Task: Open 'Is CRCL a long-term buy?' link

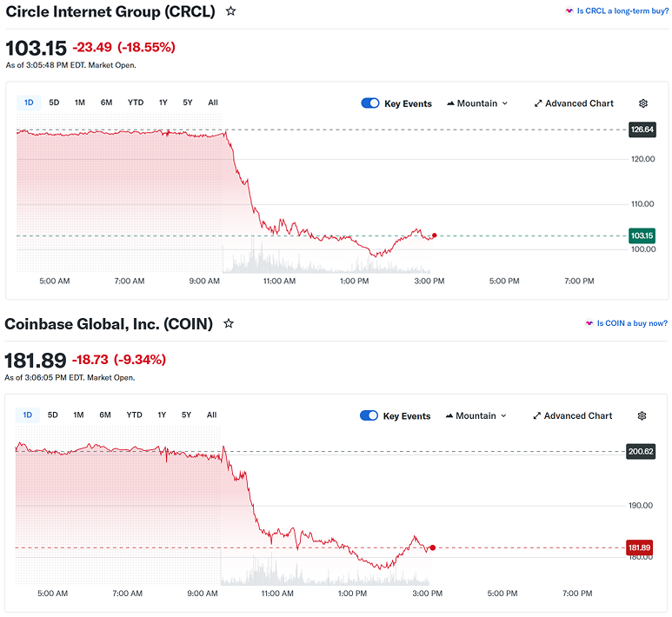Action: 622,11
